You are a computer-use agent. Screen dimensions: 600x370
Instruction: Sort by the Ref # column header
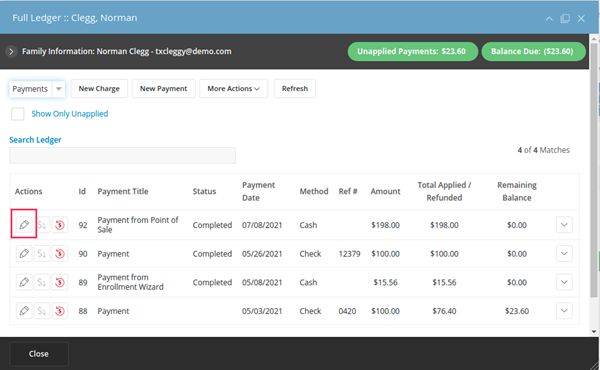[x=348, y=191]
